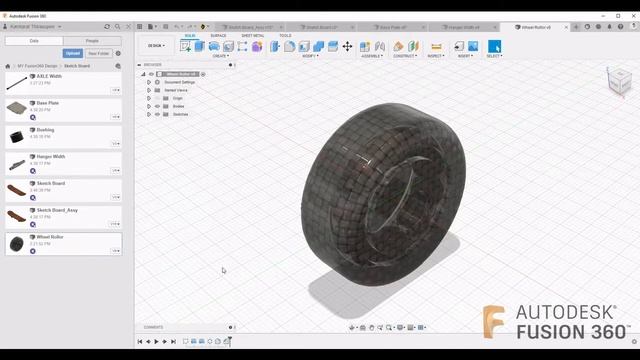Toggle the show data panel grid icon

(140, 27)
